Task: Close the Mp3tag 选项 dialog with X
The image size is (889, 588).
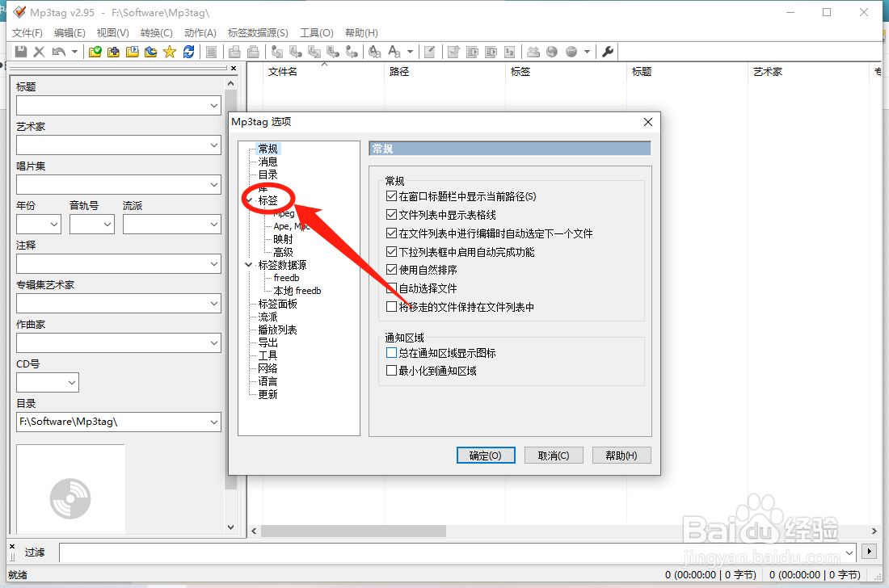Action: tap(648, 122)
